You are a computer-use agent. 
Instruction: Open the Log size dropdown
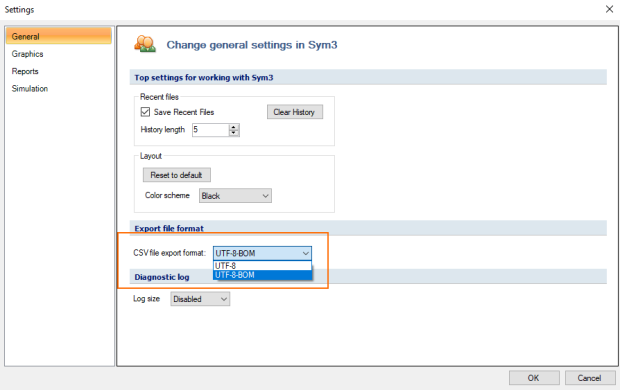200,299
